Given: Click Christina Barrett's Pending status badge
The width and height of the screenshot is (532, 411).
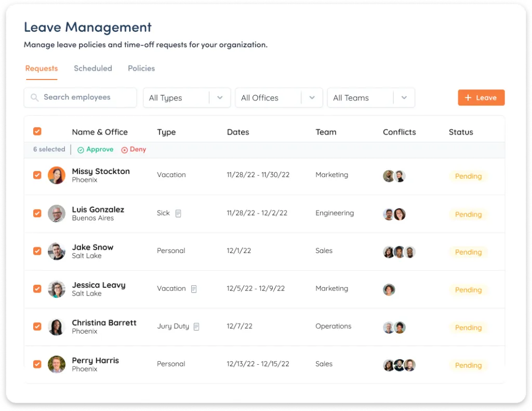Looking at the screenshot, I should point(468,327).
